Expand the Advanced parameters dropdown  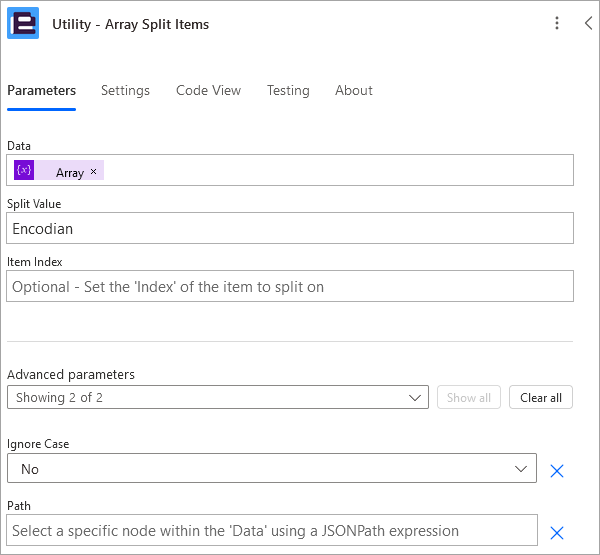(218, 397)
